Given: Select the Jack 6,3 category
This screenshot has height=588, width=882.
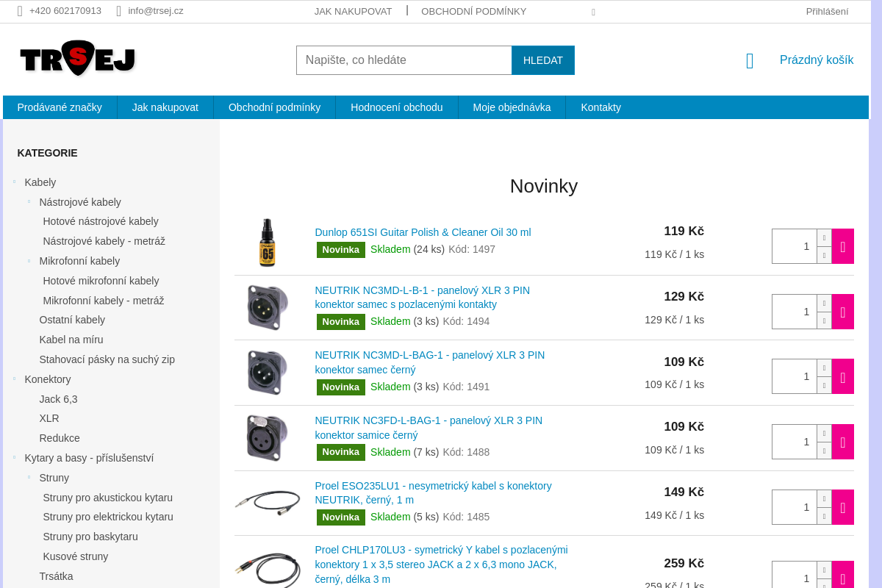Looking at the screenshot, I should (58, 399).
